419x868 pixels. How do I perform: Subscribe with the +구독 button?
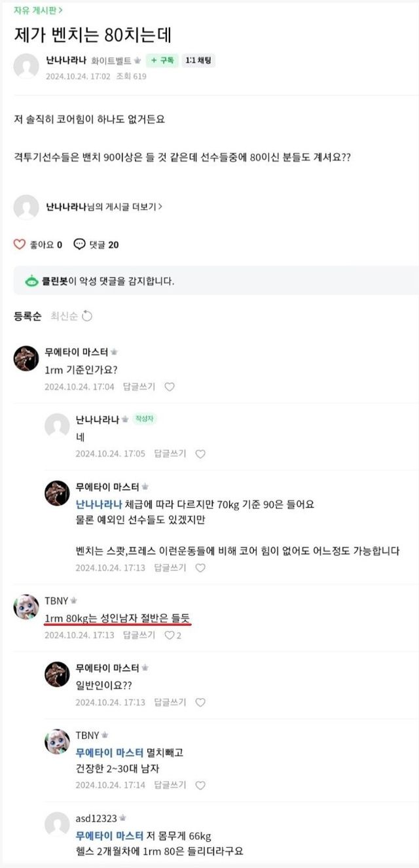tap(162, 60)
